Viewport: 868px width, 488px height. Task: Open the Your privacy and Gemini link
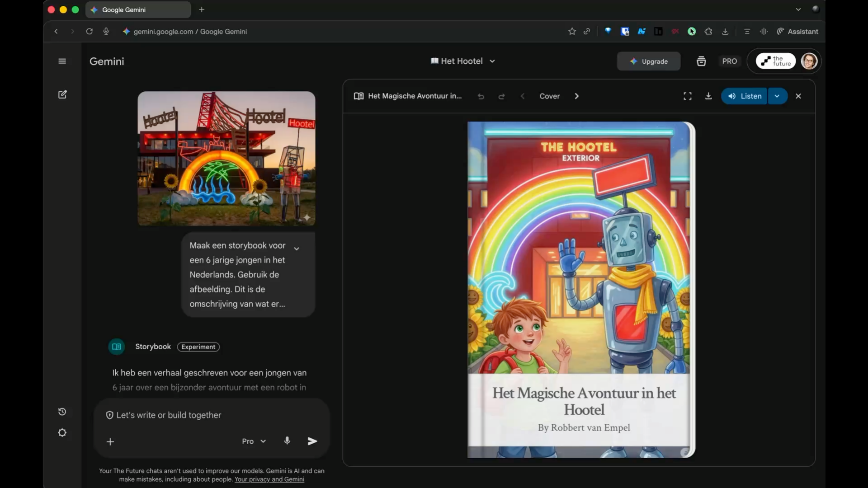(269, 479)
